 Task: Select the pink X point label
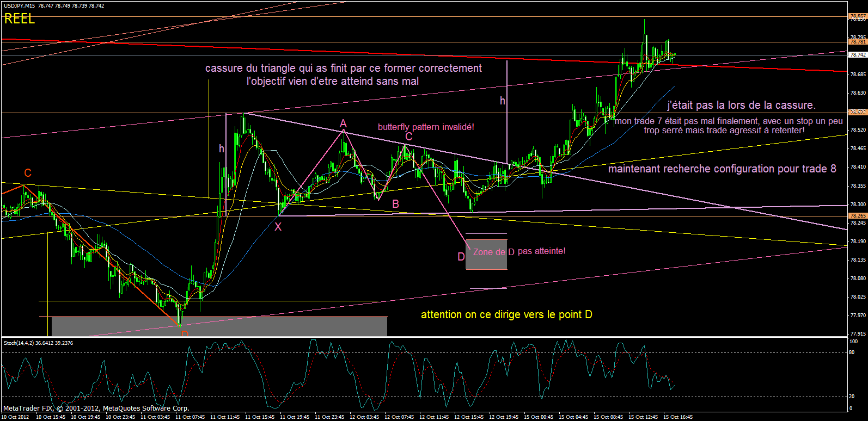click(x=278, y=227)
